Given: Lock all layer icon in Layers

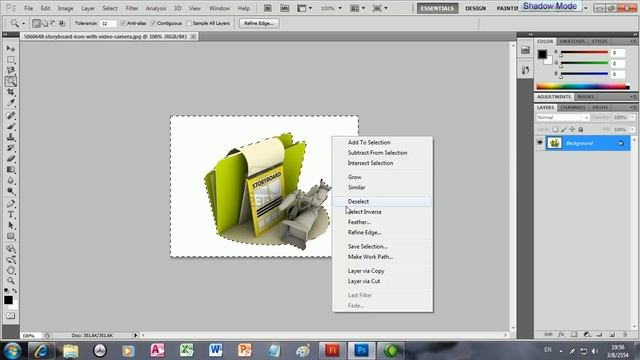Looking at the screenshot, I should point(581,129).
